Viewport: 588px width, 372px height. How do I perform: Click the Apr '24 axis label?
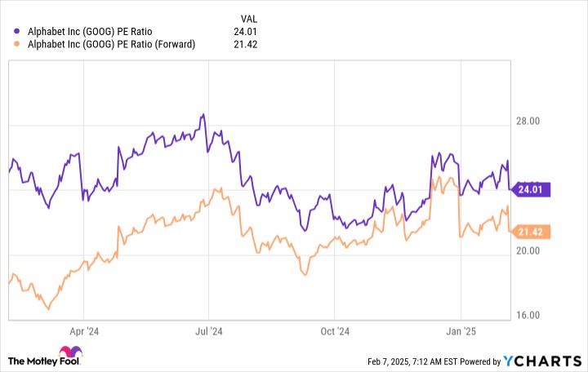click(84, 331)
